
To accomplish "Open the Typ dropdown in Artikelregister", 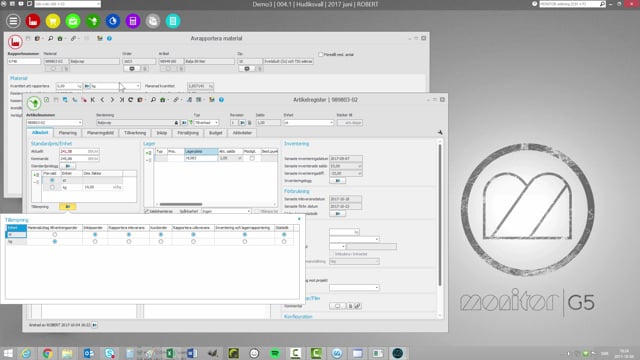I will coord(216,122).
